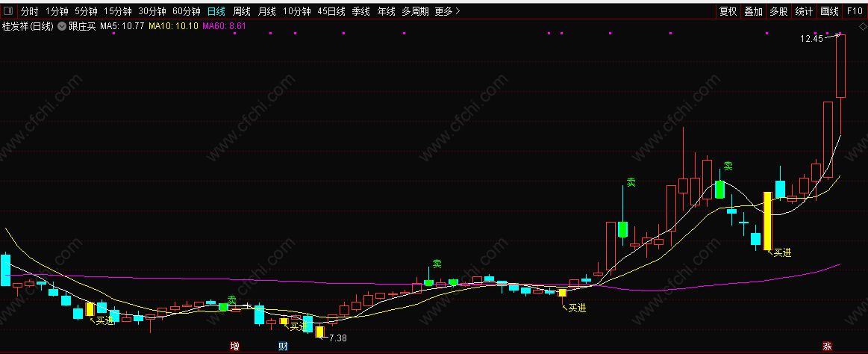Select the 15分钟 period tab
This screenshot has height=354, width=868.
pyautogui.click(x=118, y=11)
